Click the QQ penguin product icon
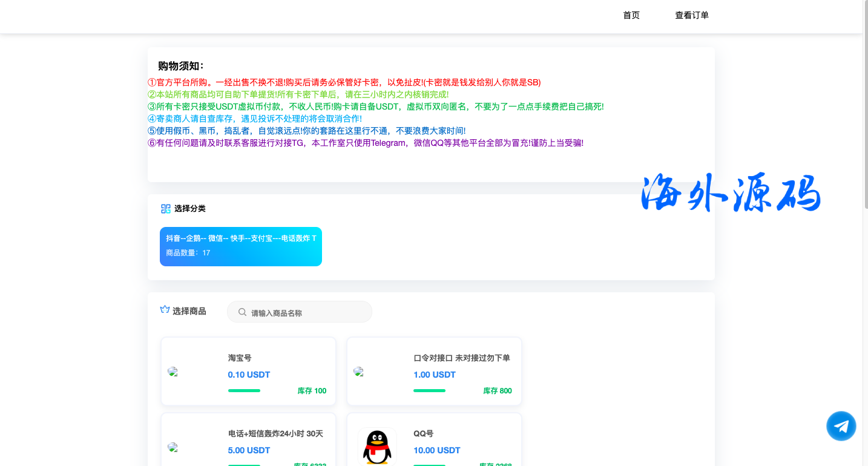 point(376,447)
